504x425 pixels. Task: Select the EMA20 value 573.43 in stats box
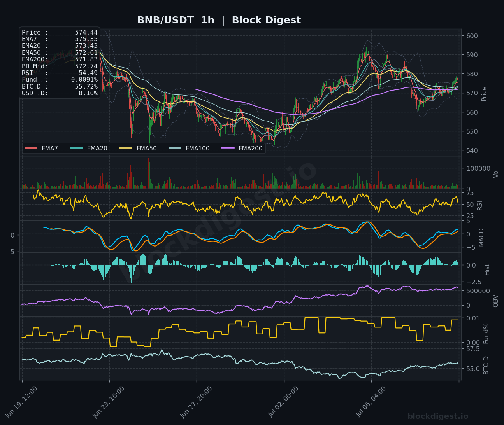click(86, 46)
